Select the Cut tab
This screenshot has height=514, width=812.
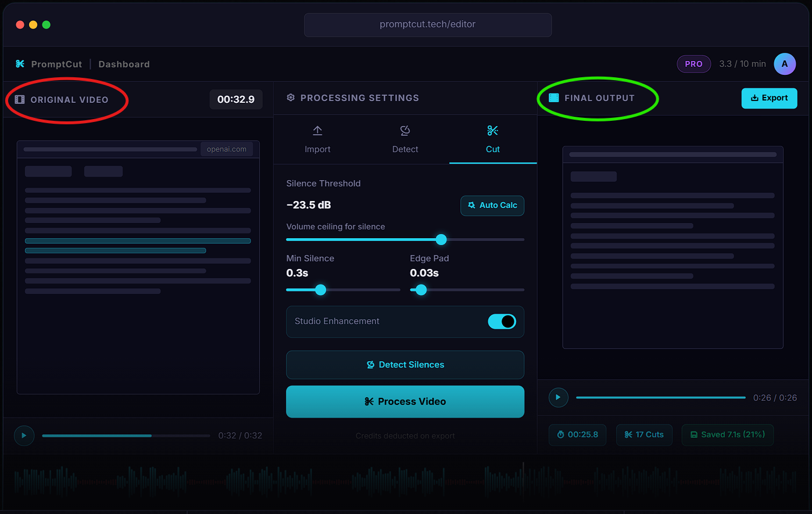click(493, 139)
